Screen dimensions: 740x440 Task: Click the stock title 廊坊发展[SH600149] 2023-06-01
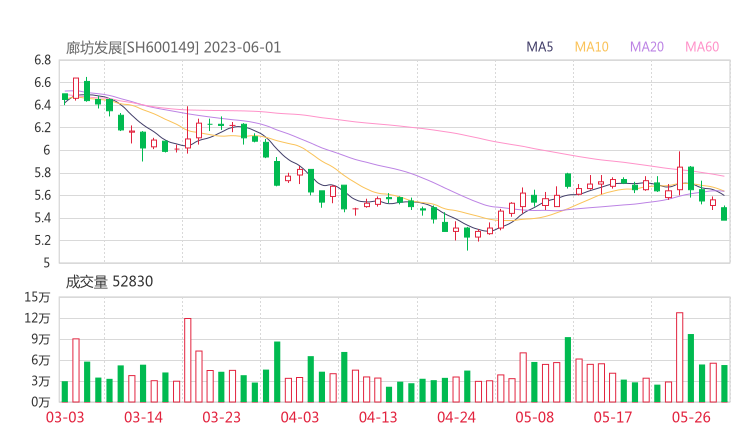coord(173,48)
